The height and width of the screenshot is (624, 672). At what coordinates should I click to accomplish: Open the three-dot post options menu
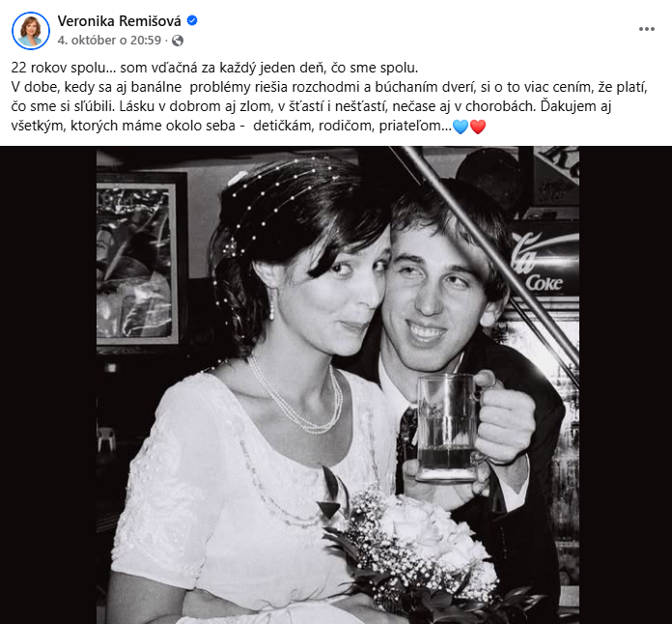pos(646,29)
